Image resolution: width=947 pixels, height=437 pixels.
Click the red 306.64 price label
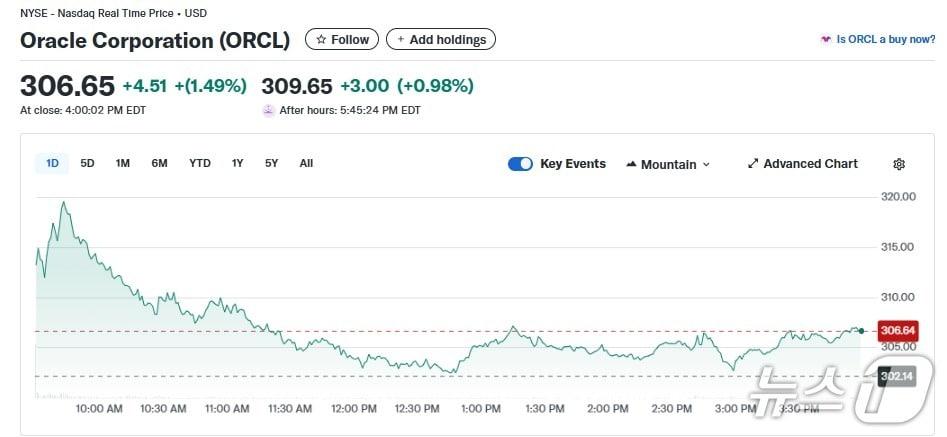pos(896,330)
